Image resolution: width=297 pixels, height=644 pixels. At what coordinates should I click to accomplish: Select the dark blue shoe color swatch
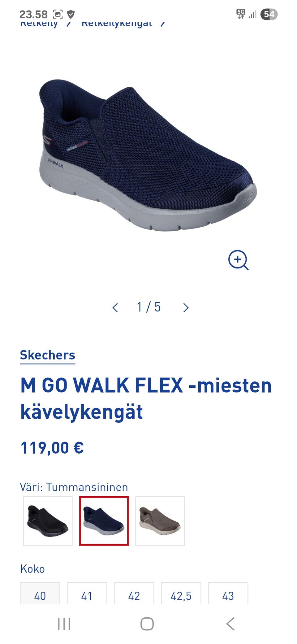coord(104,521)
